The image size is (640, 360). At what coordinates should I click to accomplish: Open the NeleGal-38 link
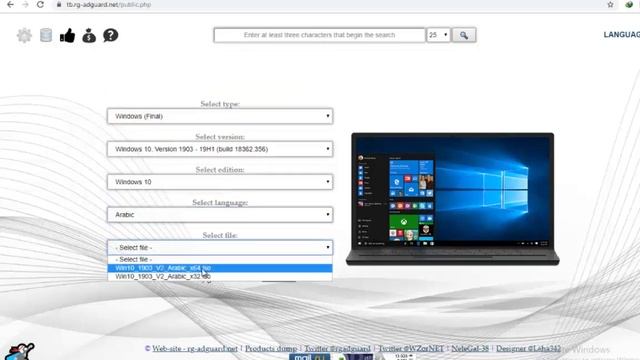[470, 349]
